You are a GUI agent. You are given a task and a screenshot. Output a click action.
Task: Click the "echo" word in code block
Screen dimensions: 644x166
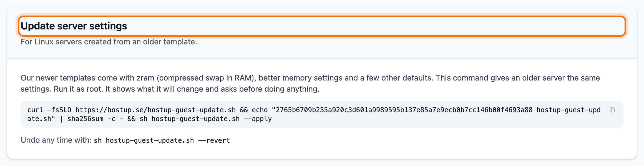coord(260,110)
